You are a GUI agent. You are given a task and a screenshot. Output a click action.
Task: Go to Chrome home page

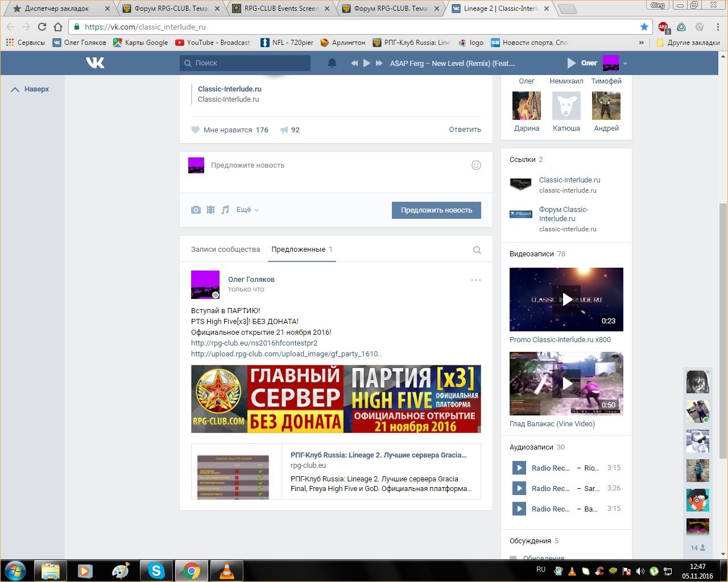[58, 27]
